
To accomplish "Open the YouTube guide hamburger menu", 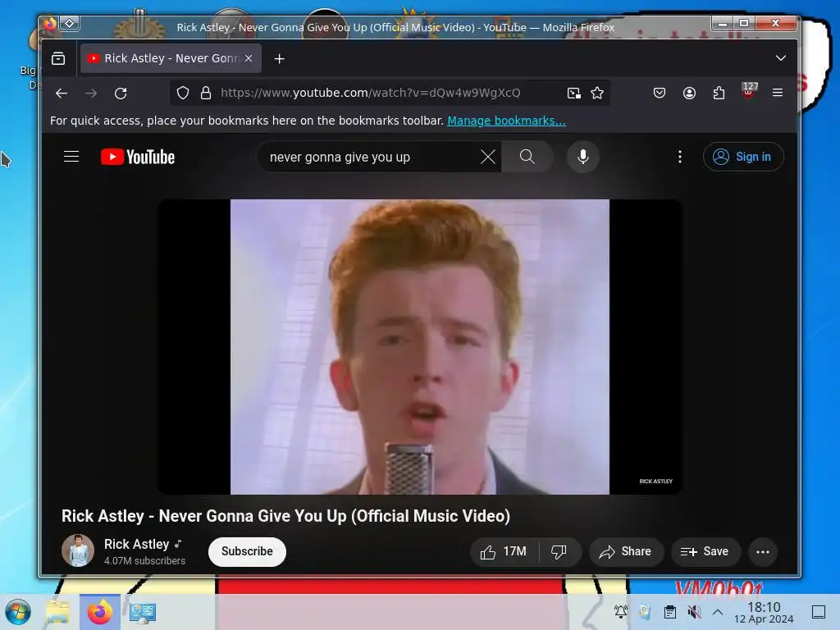I will point(71,157).
